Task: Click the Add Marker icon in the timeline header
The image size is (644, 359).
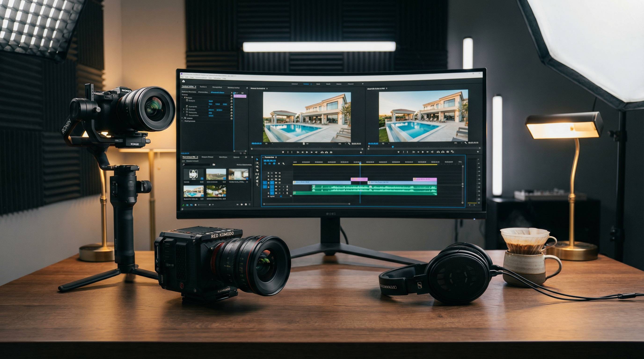Action: coord(279,164)
